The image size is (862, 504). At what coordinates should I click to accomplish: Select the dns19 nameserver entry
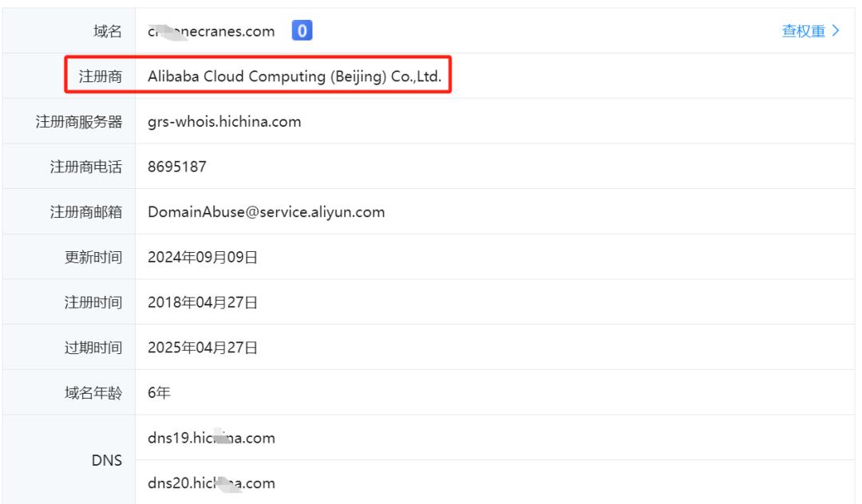(211, 438)
